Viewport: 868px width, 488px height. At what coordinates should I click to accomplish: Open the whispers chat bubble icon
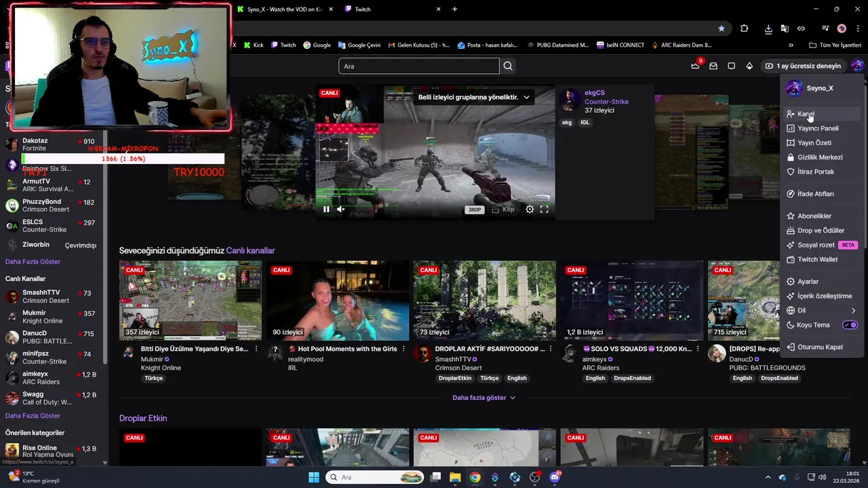731,66
